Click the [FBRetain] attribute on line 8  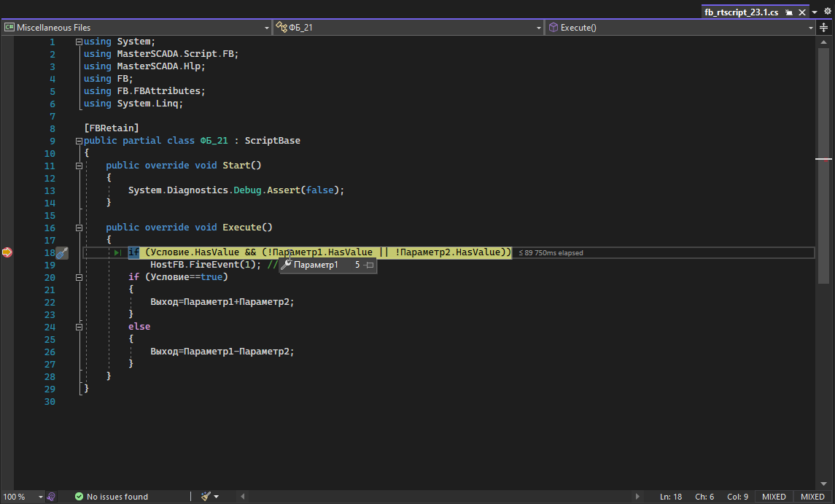point(112,128)
